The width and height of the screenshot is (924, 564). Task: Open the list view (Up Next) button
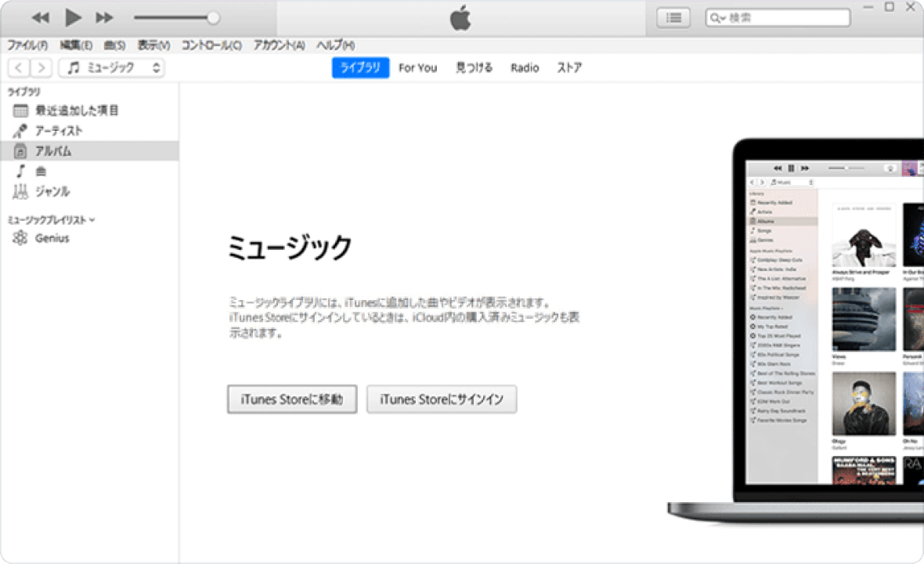click(x=673, y=18)
